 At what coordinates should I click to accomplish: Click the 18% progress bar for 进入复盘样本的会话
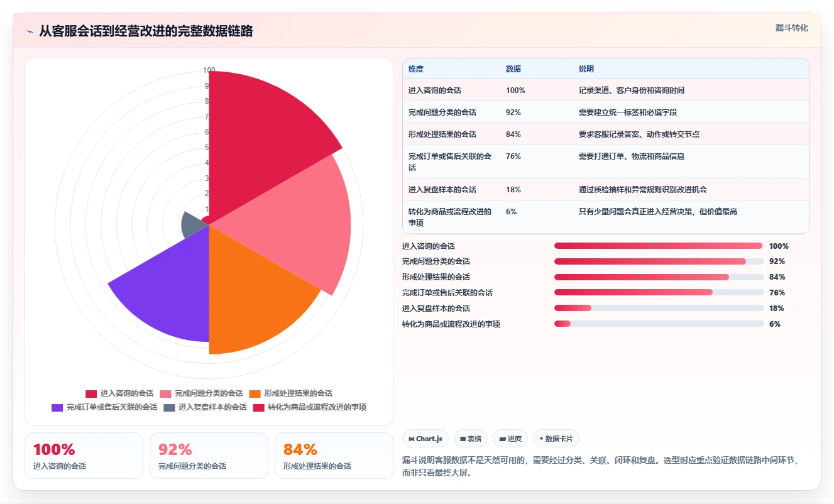point(659,308)
